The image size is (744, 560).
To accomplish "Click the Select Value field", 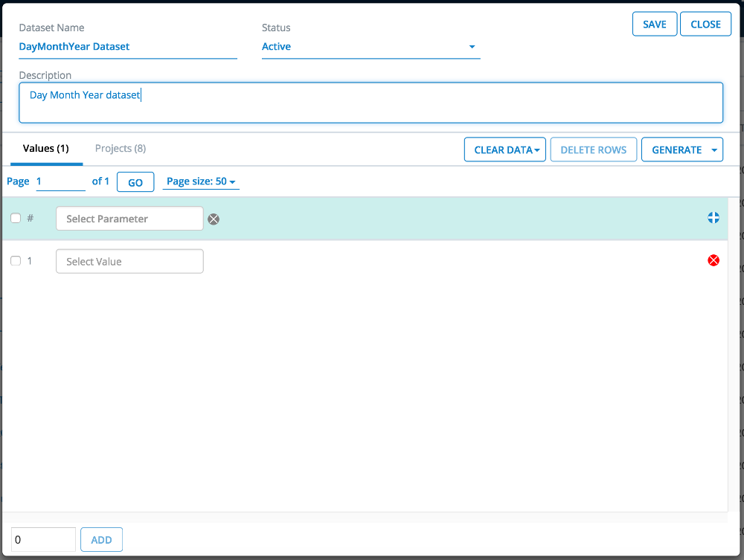I will tap(129, 261).
